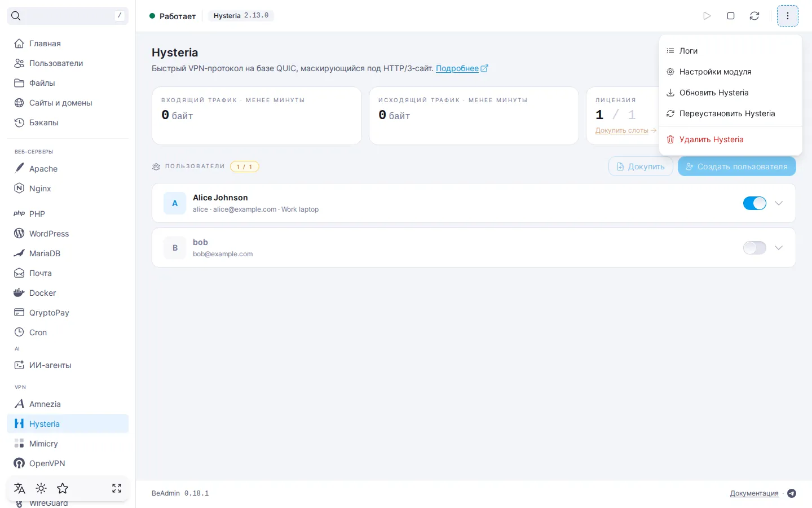Screen dimensions: 812x508
Task: Click the star favorites icon
Action: pos(63,488)
